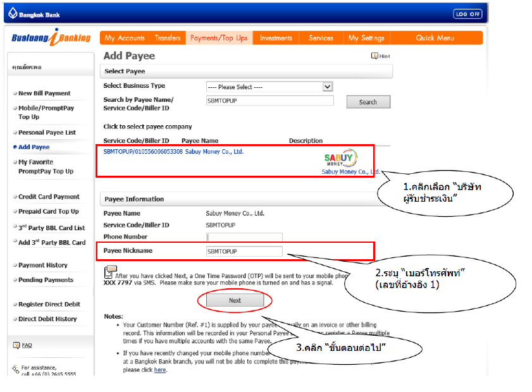The width and height of the screenshot is (532, 392).
Task: Click the Payee Name column header
Action: [200, 140]
